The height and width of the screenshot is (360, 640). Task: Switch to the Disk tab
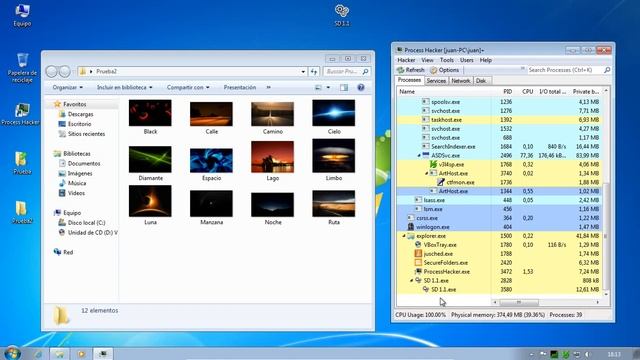(x=481, y=81)
